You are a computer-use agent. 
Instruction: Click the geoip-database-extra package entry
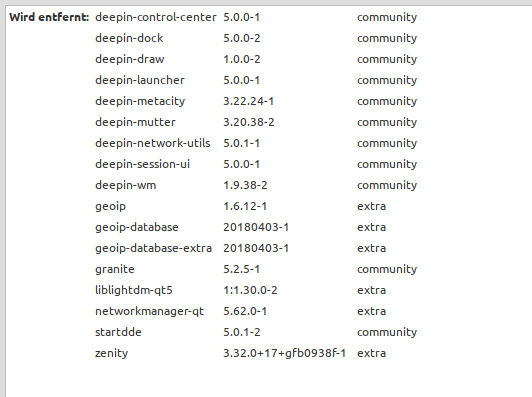(153, 248)
